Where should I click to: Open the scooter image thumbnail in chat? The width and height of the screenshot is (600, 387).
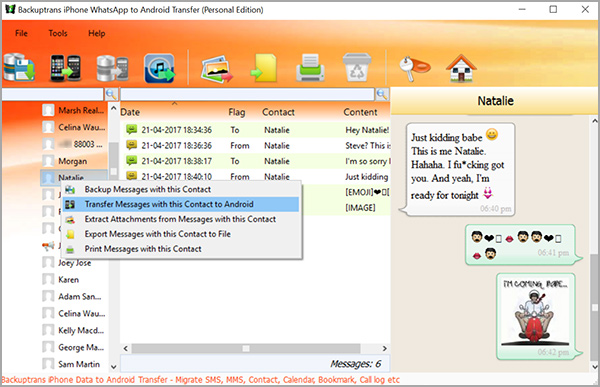coord(535,312)
